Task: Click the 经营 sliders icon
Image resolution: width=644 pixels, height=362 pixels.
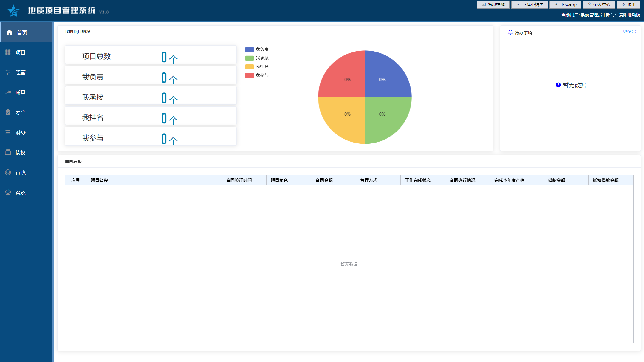Action: [x=8, y=72]
